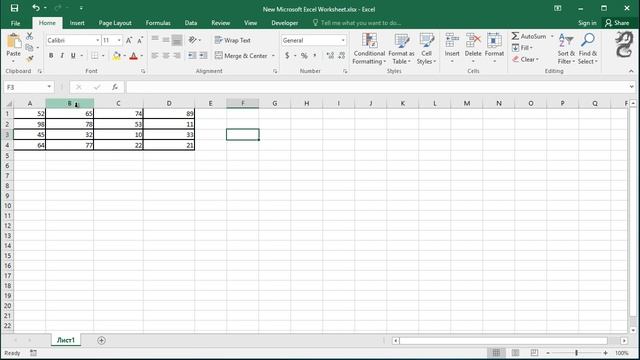Toggle Align Left for cell text
The width and height of the screenshot is (640, 360).
[x=155, y=56]
